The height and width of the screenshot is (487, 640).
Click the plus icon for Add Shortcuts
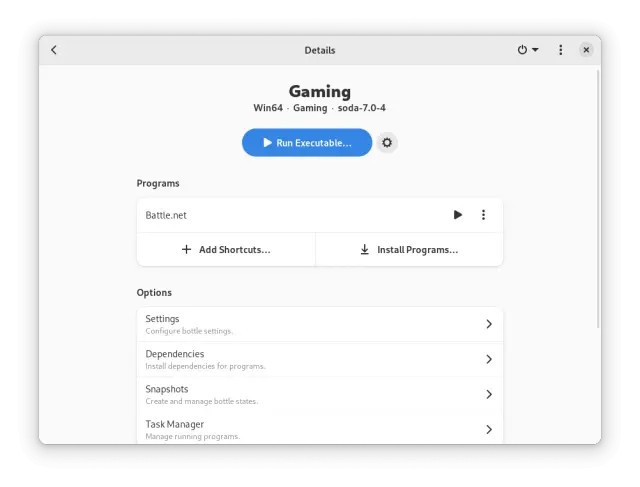click(x=186, y=249)
